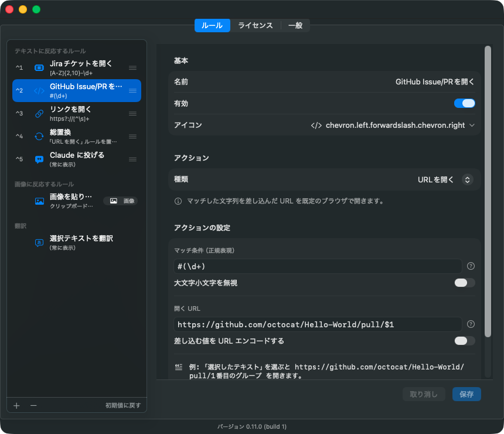
Task: Click the 総置換 replace arrows icon
Action: coord(39,137)
